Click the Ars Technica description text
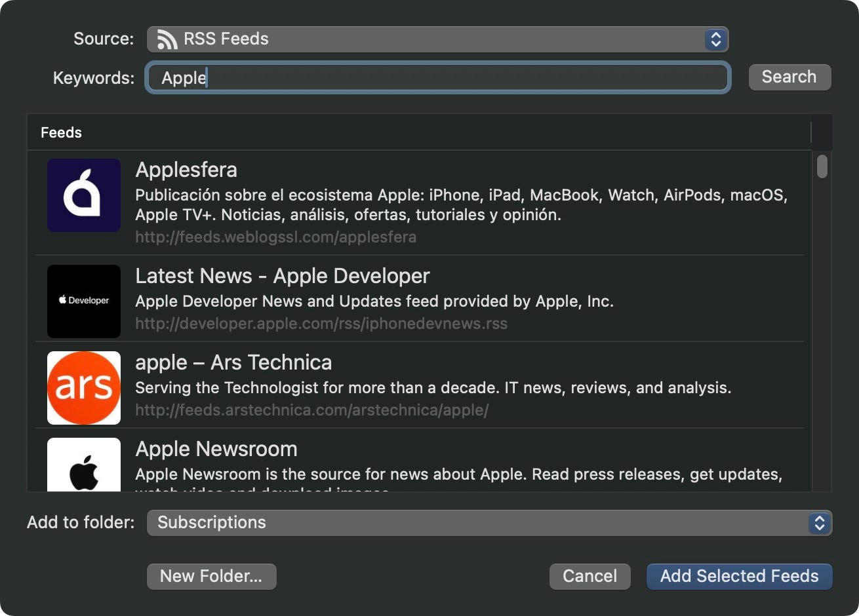This screenshot has height=616, width=859. coord(433,388)
